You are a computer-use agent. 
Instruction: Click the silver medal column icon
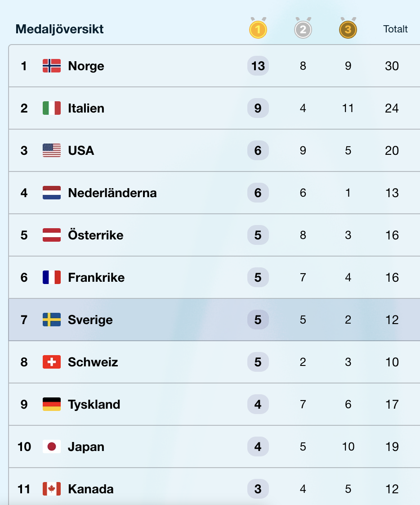click(x=303, y=29)
